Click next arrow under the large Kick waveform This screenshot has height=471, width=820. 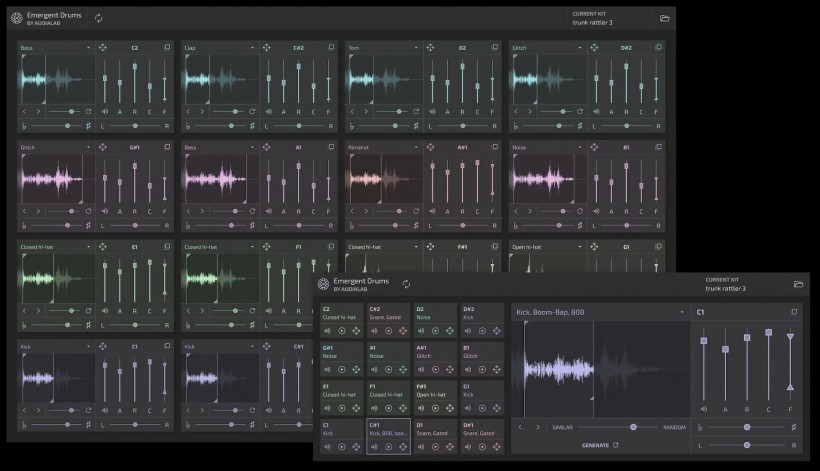(x=537, y=427)
